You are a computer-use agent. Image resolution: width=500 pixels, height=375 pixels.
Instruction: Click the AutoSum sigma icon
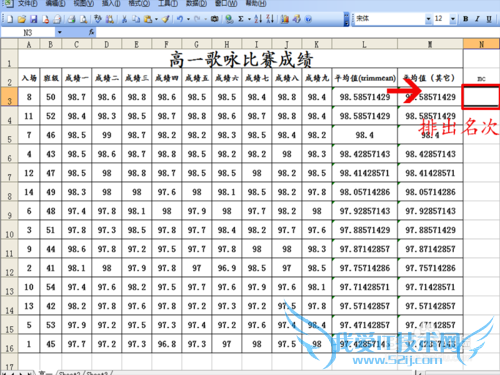[241, 19]
